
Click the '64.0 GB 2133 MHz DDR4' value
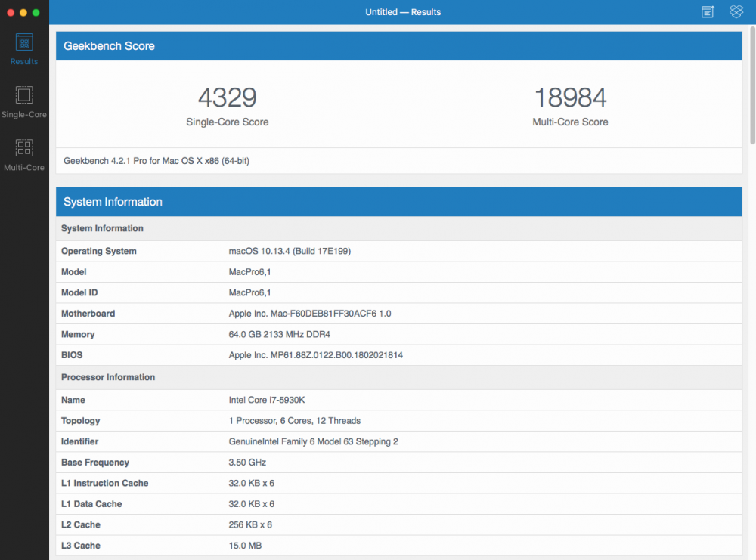[x=280, y=334]
